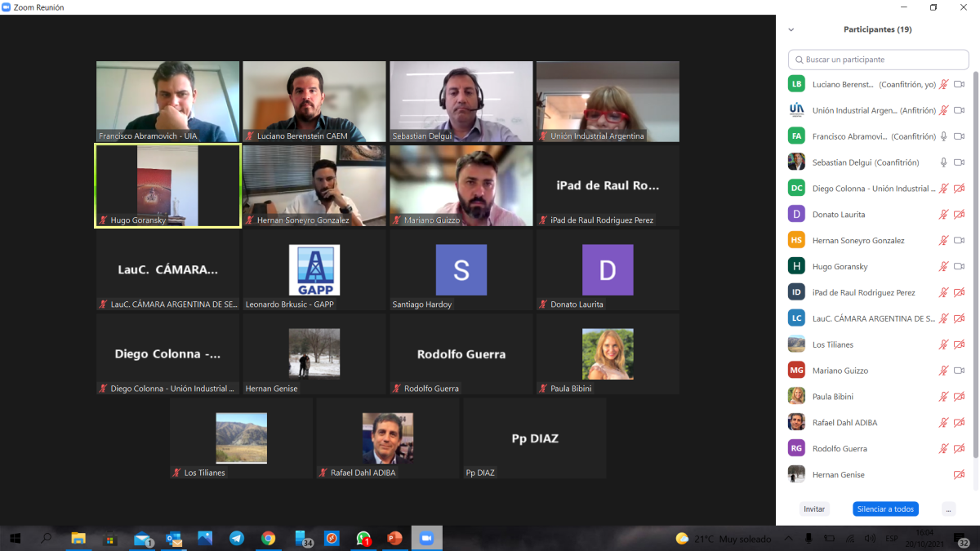Switch the ESP input language indicator
Image resolution: width=980 pixels, height=551 pixels.
coord(892,538)
